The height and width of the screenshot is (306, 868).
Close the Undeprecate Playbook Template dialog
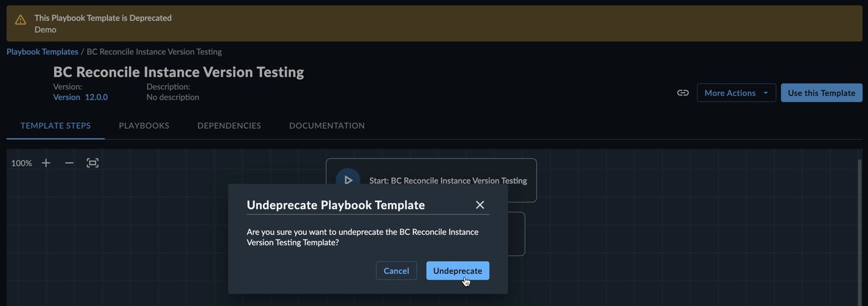(x=480, y=205)
